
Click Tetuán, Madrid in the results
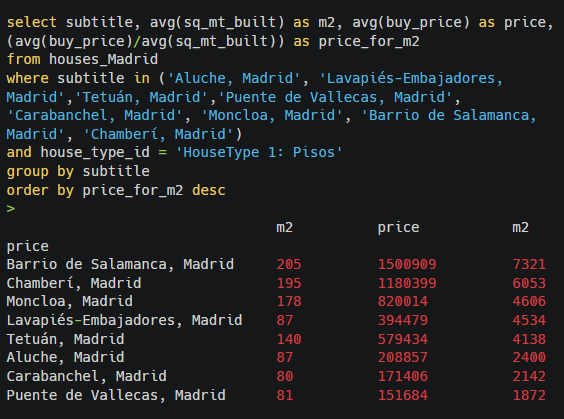65,339
